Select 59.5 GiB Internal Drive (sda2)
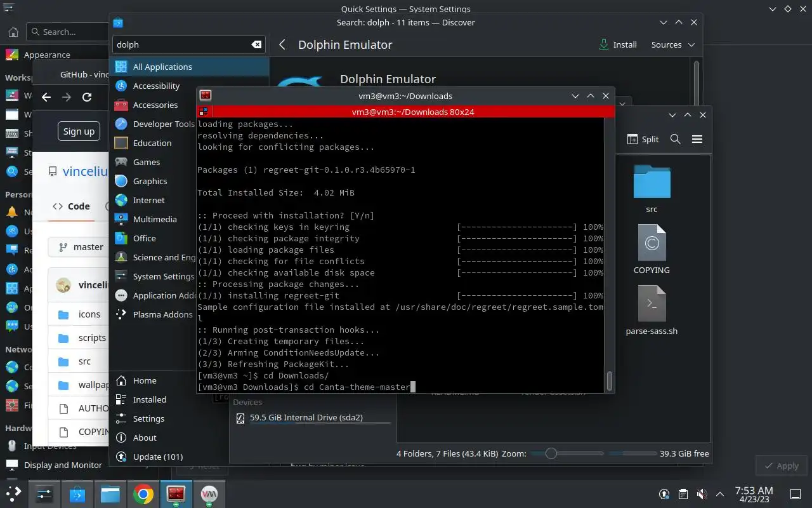812x508 pixels. click(x=311, y=418)
